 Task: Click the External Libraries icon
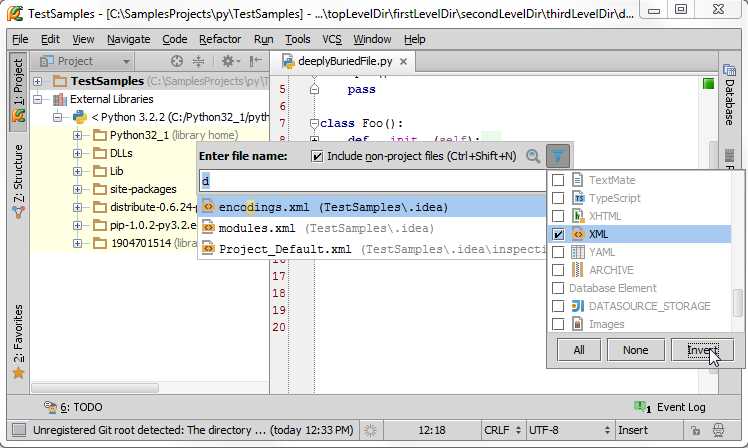(60, 99)
